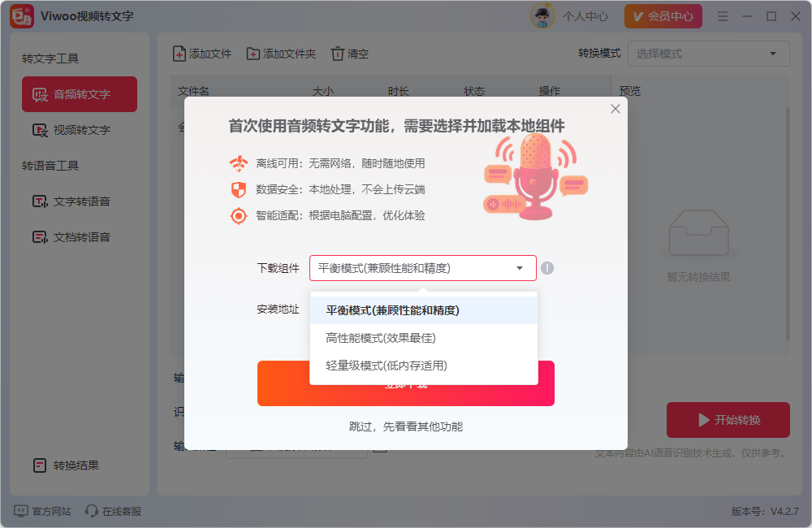Screen dimensions: 812x528
Task: Click the 离线可用 feature text
Action: [x=340, y=164]
